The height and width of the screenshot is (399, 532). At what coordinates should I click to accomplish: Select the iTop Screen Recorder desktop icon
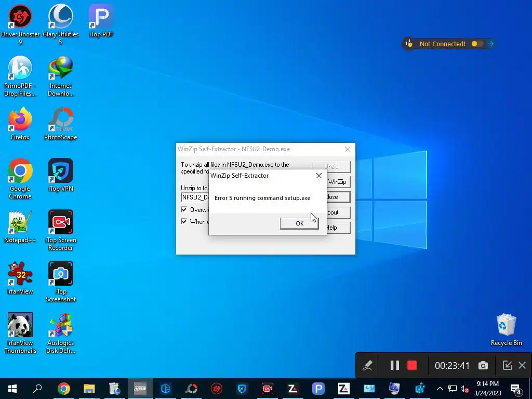(x=60, y=231)
